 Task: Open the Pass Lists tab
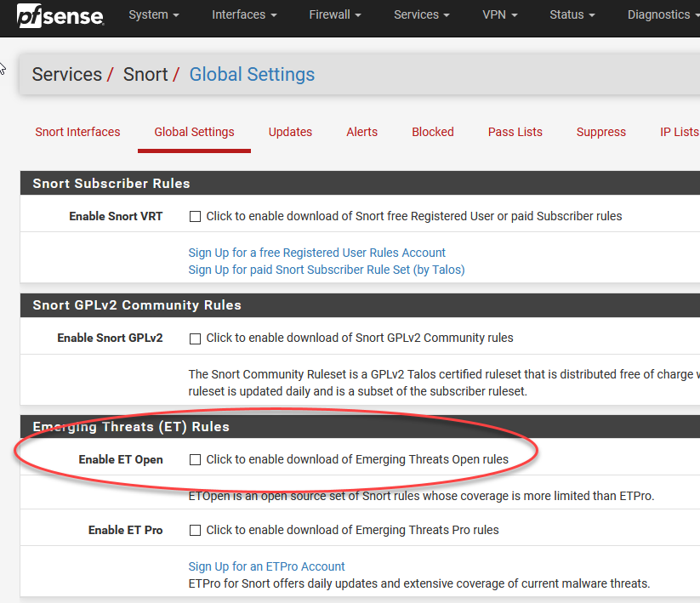tap(515, 132)
